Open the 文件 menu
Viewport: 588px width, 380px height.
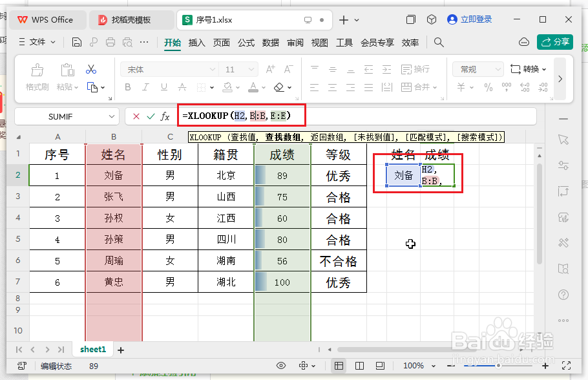click(36, 43)
